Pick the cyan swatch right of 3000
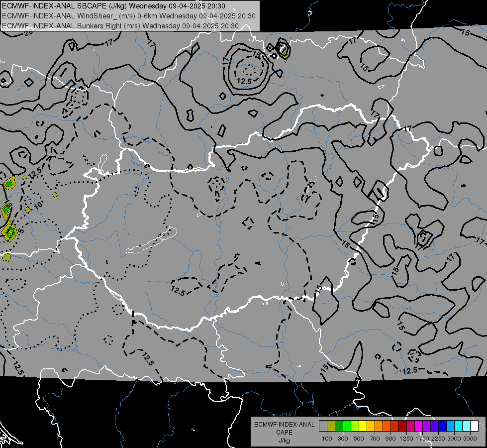 point(459,426)
